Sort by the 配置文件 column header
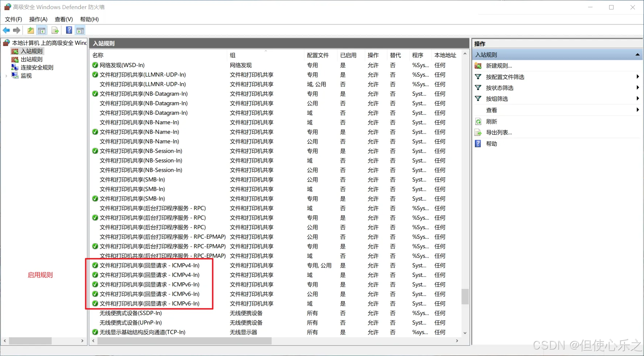The height and width of the screenshot is (356, 644). pos(321,55)
